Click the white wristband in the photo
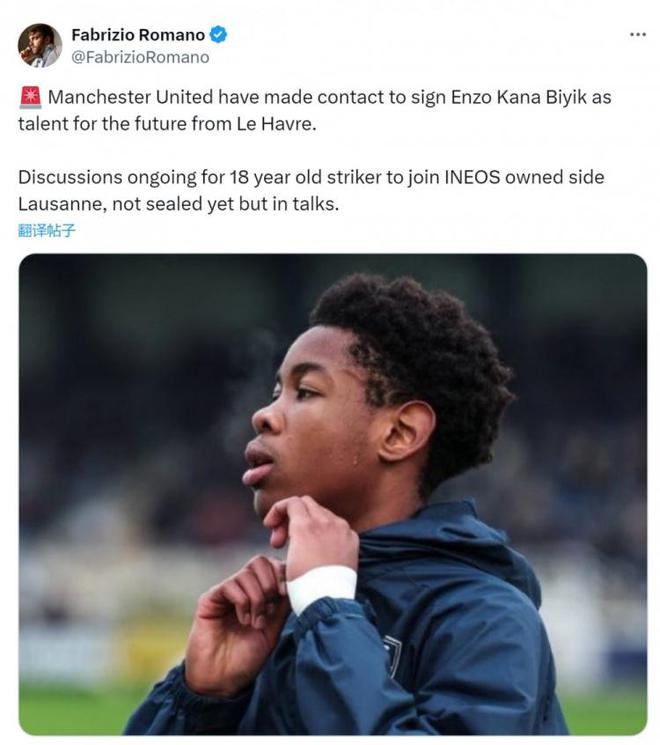Image resolution: width=660 pixels, height=745 pixels. click(x=321, y=587)
